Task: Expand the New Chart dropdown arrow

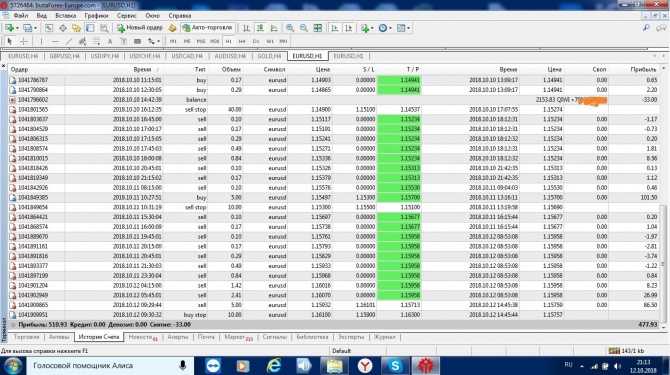Action: [17, 28]
